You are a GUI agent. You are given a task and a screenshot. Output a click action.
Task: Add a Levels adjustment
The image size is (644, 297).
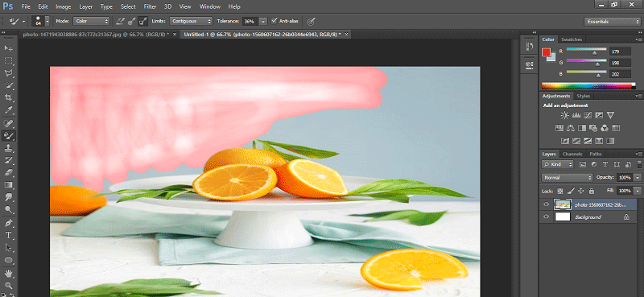[576, 115]
